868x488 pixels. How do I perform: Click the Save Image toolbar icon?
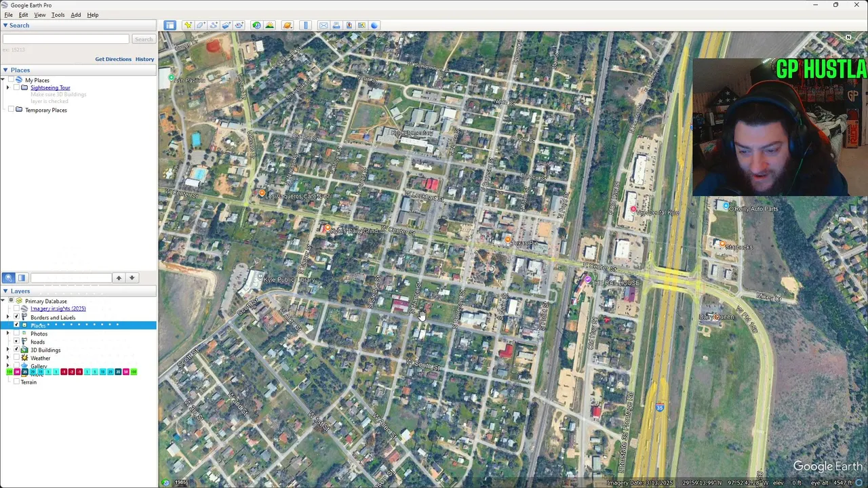point(349,25)
